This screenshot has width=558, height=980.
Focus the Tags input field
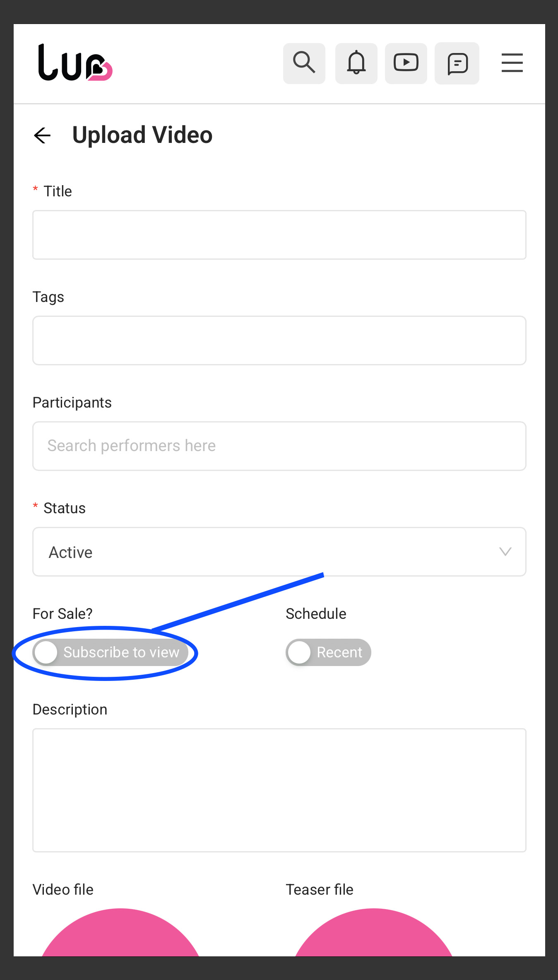(x=279, y=340)
